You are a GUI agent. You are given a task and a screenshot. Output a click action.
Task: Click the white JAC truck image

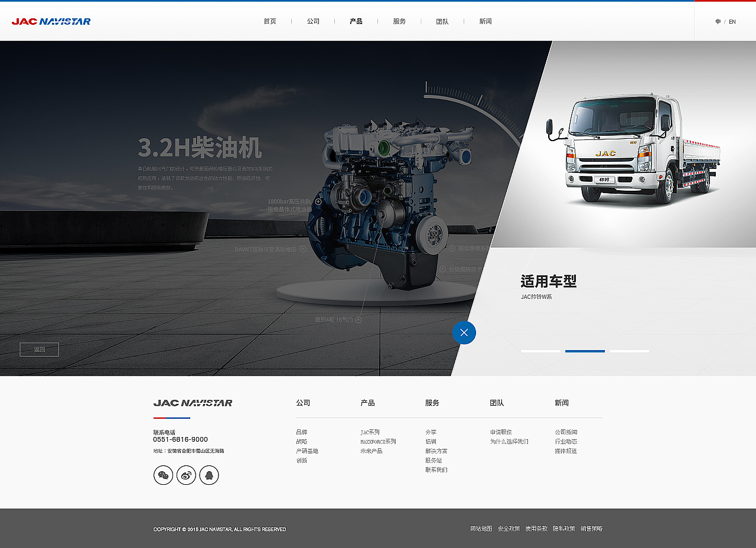point(633,148)
